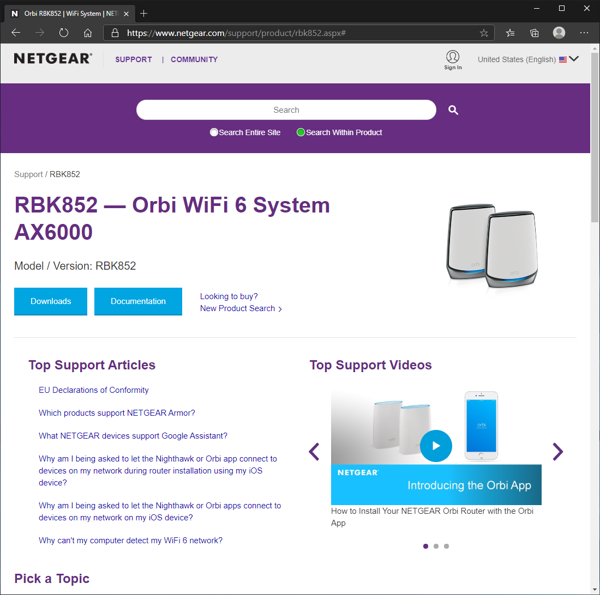Click the browser forward arrow

[39, 33]
